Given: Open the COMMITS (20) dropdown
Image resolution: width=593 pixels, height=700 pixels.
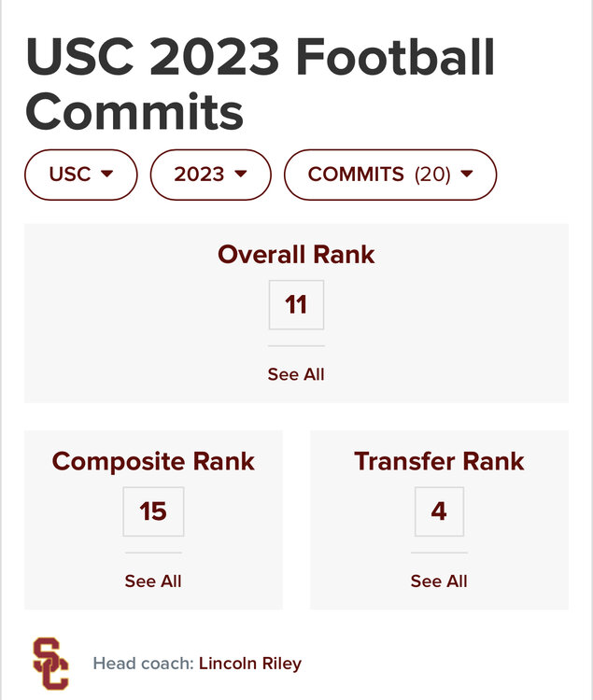Looking at the screenshot, I should tap(389, 175).
